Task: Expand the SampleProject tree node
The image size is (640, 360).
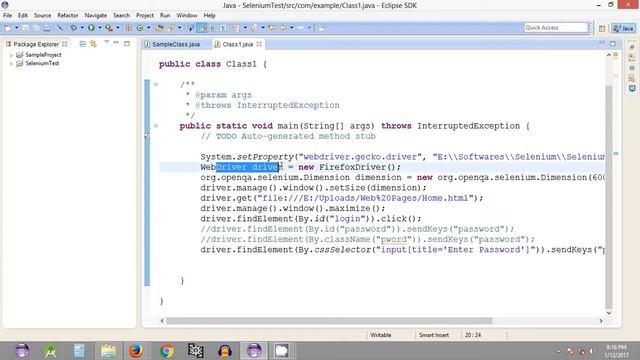Action: (x=11, y=55)
